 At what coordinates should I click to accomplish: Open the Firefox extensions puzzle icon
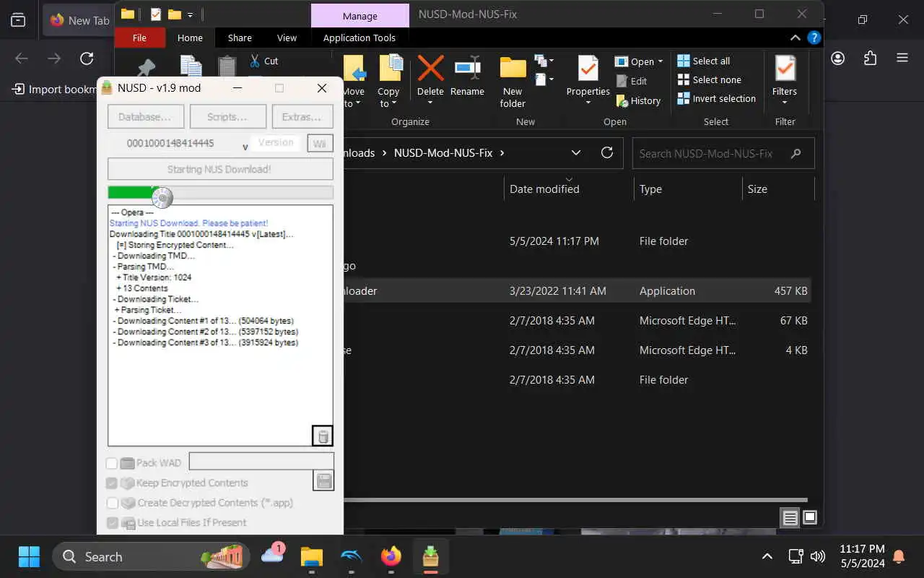coord(870,59)
